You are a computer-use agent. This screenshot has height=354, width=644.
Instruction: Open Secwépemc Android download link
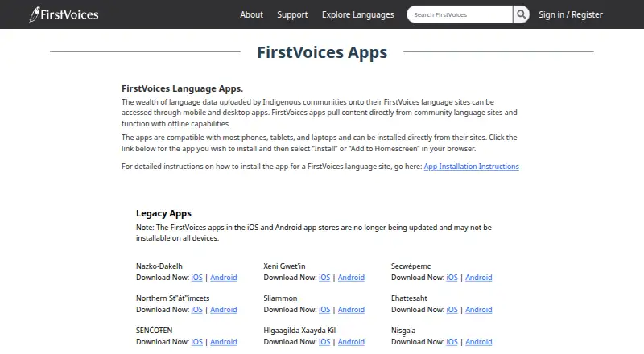(x=478, y=278)
